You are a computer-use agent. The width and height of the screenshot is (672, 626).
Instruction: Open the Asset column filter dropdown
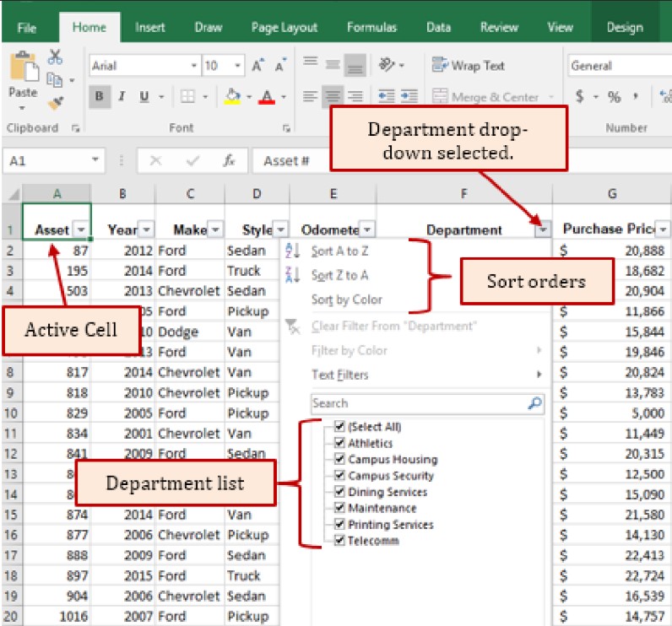point(81,229)
